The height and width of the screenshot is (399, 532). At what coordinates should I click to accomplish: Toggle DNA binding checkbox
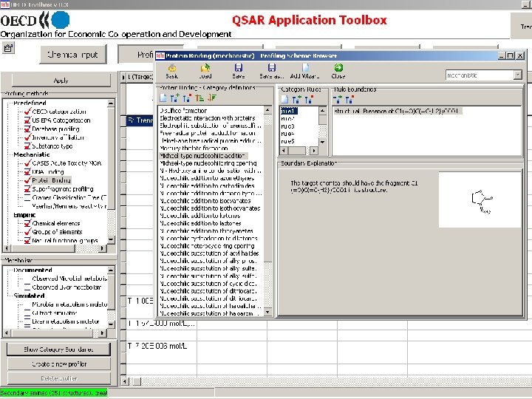coord(27,171)
